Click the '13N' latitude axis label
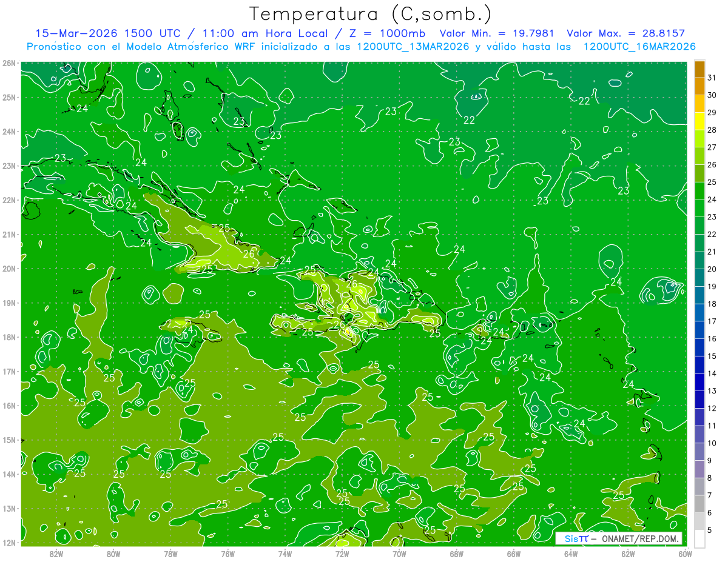728x562 pixels. point(8,508)
